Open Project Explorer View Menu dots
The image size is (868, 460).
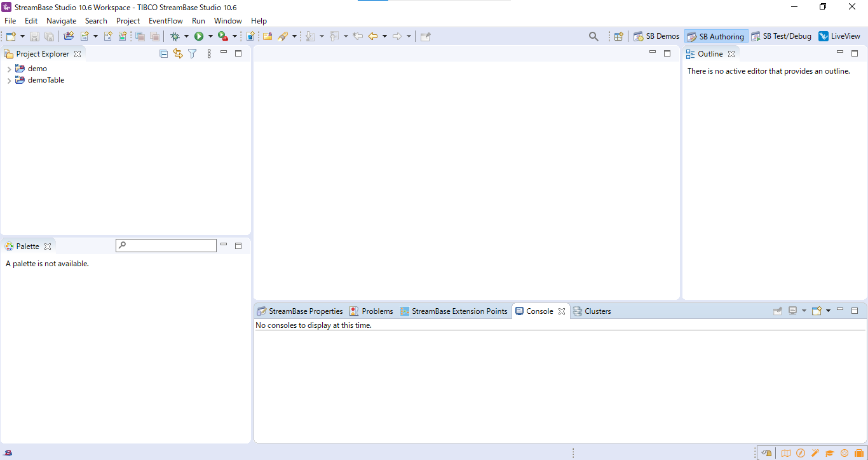pyautogui.click(x=209, y=54)
